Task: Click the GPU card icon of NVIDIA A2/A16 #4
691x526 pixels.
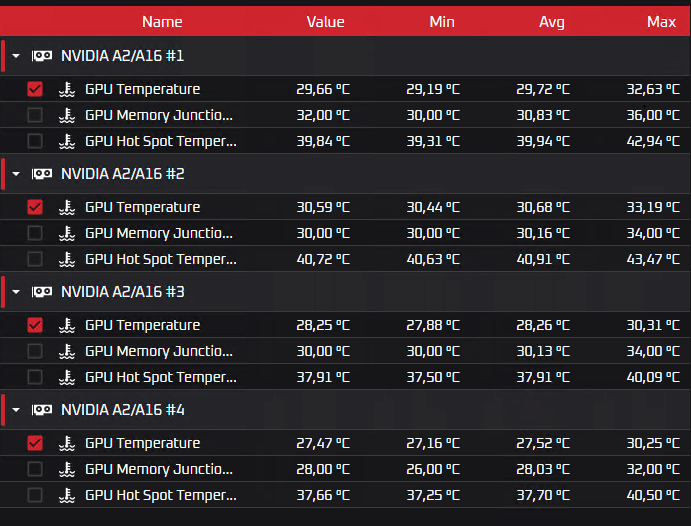Action: [x=42, y=410]
